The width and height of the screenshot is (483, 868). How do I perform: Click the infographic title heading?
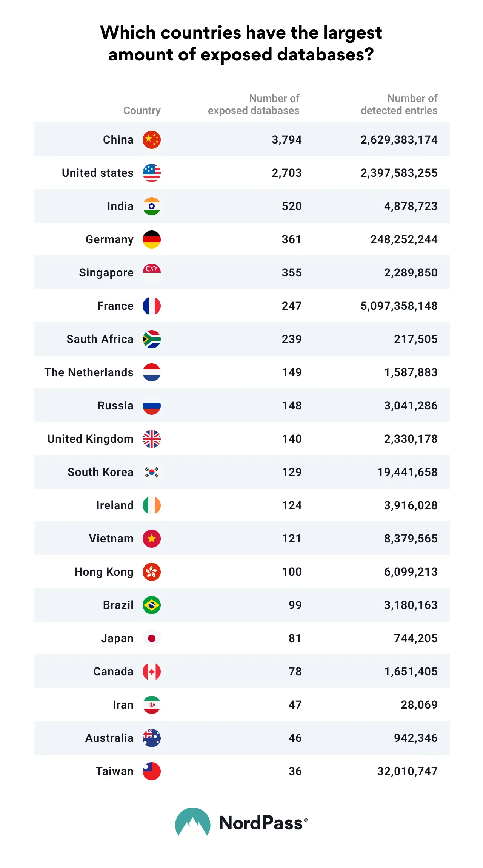(x=241, y=43)
